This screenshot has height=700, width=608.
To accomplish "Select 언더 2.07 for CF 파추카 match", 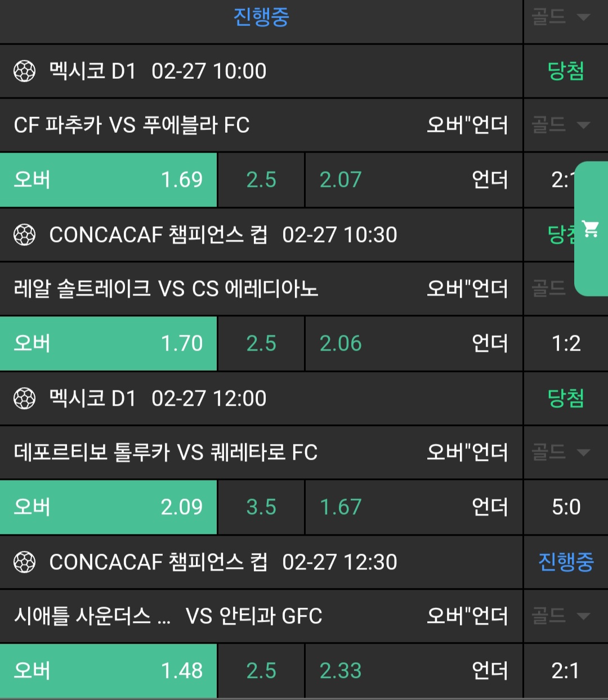I will coord(413,180).
